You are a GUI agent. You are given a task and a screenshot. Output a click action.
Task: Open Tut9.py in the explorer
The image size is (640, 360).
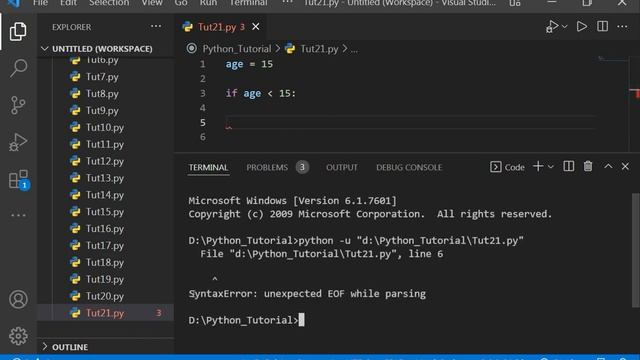pyautogui.click(x=102, y=111)
